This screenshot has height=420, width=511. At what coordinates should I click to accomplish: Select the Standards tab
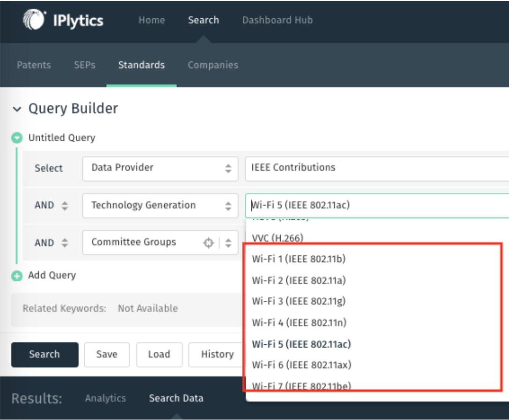click(x=141, y=65)
